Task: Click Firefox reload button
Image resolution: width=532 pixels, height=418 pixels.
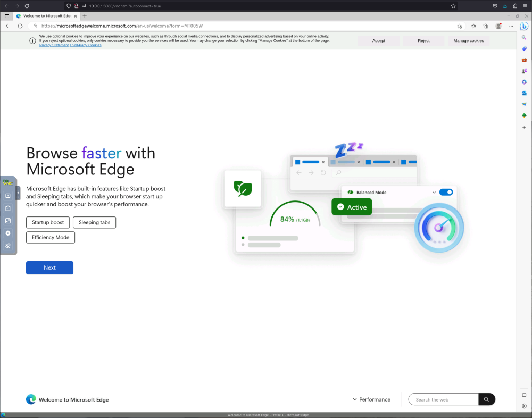Action: (27, 6)
